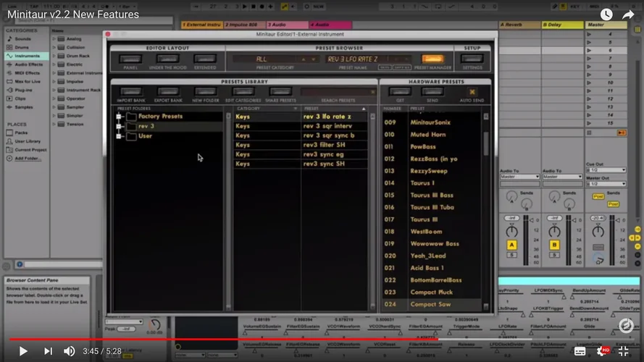Sort by Preset column header

[x=335, y=109]
